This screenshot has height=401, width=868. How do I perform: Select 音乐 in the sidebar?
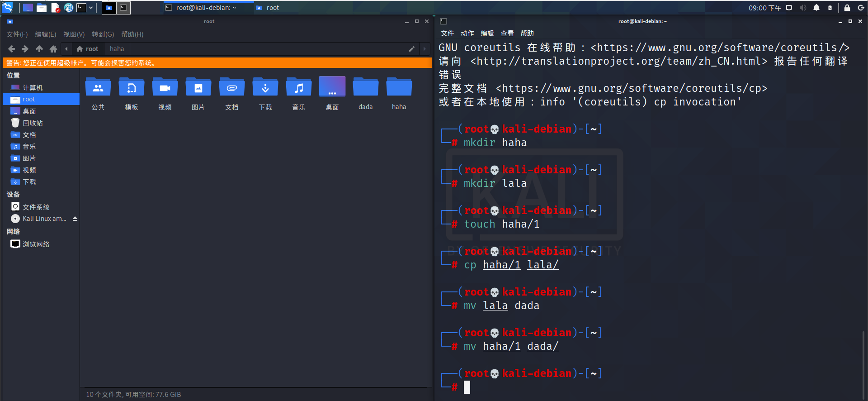(x=41, y=147)
